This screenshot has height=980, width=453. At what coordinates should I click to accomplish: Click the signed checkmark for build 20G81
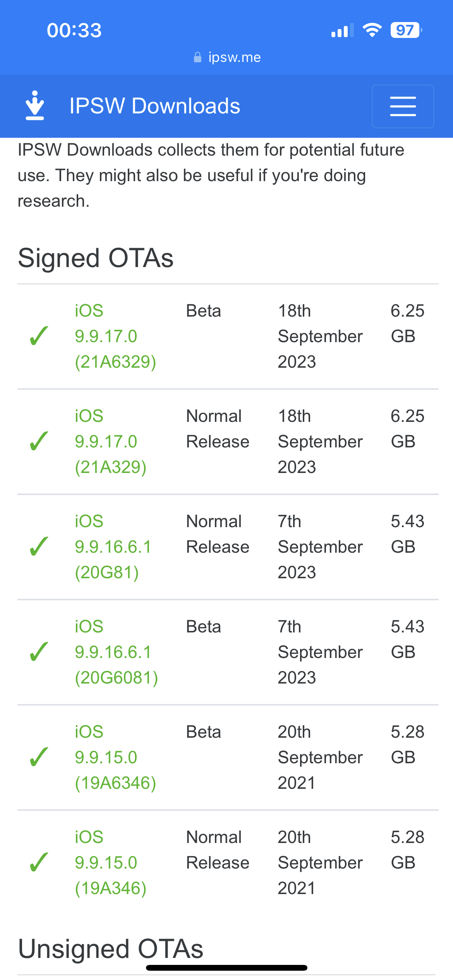(x=39, y=547)
